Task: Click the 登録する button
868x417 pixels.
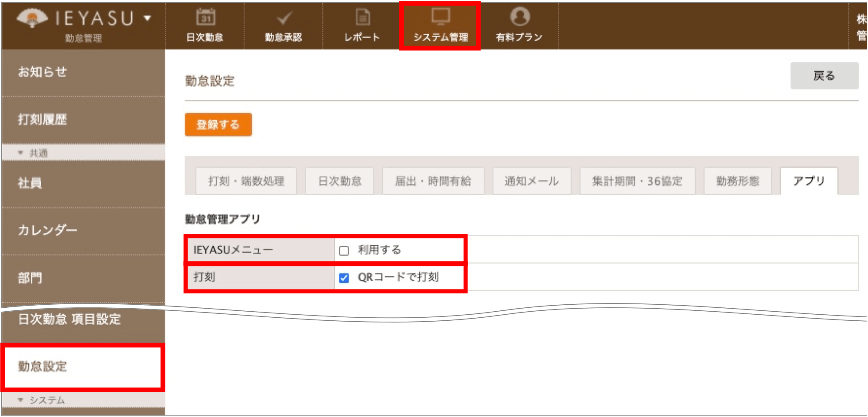Action: pyautogui.click(x=218, y=125)
